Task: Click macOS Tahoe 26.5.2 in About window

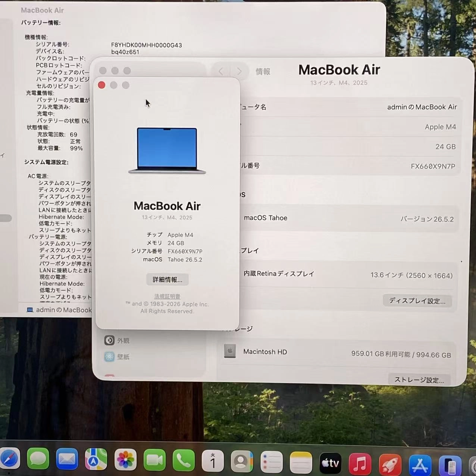Action: pos(172,259)
